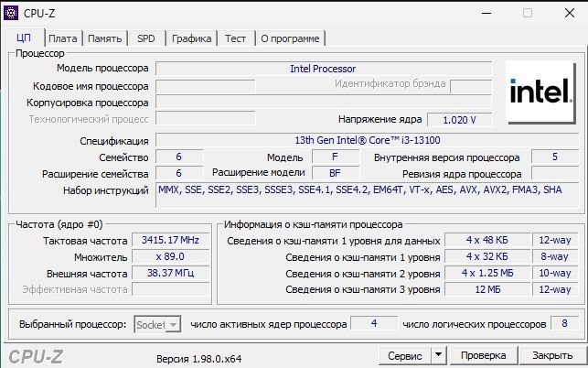Go to the Тест tab
588x368 pixels.
(x=236, y=38)
